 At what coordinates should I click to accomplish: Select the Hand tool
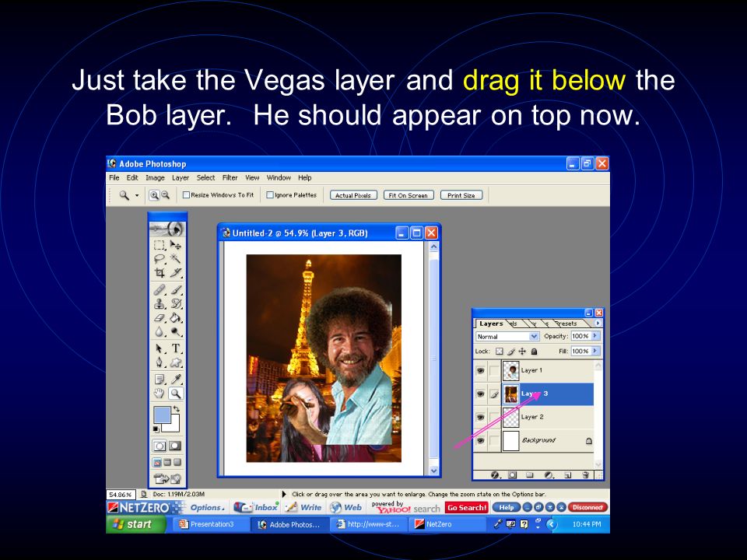pos(160,394)
